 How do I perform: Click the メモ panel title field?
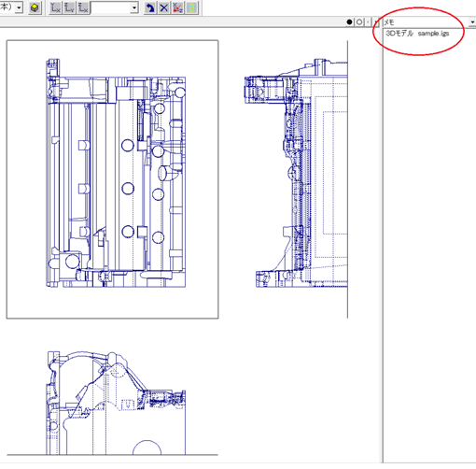(x=426, y=22)
